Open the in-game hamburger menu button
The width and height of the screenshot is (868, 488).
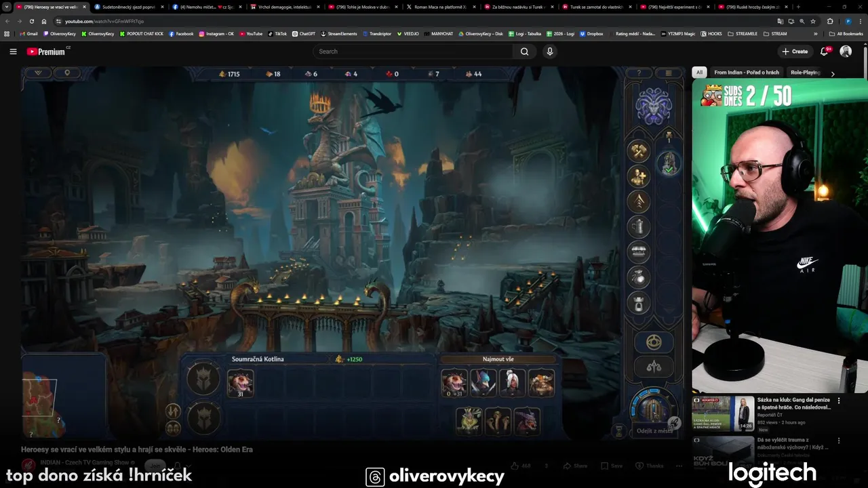click(669, 73)
